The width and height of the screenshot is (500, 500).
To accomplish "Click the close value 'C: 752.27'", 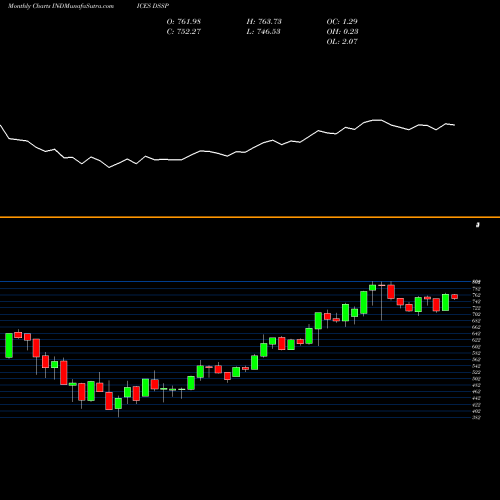I will pos(184,31).
